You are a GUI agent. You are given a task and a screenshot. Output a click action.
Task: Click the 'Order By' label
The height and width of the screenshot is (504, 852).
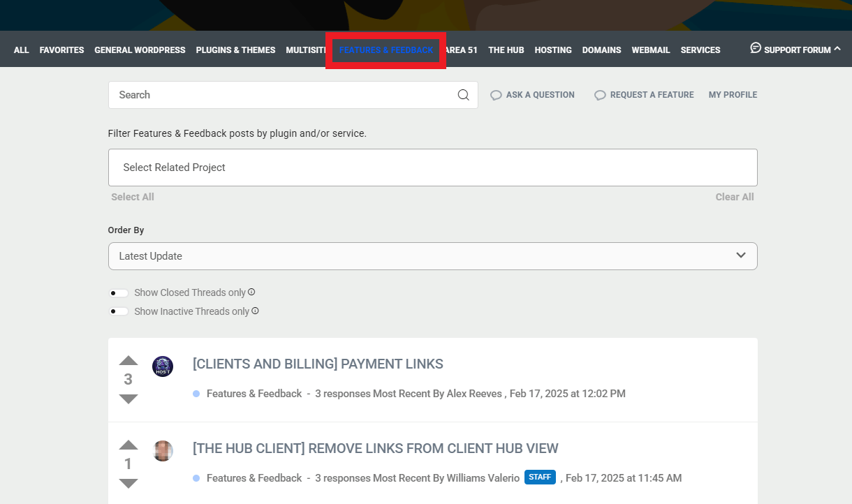coord(126,230)
